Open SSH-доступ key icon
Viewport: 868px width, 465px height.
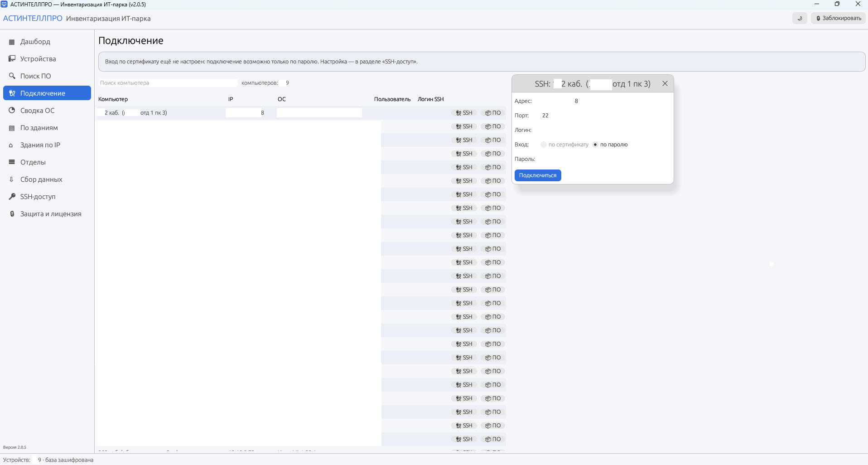click(12, 197)
